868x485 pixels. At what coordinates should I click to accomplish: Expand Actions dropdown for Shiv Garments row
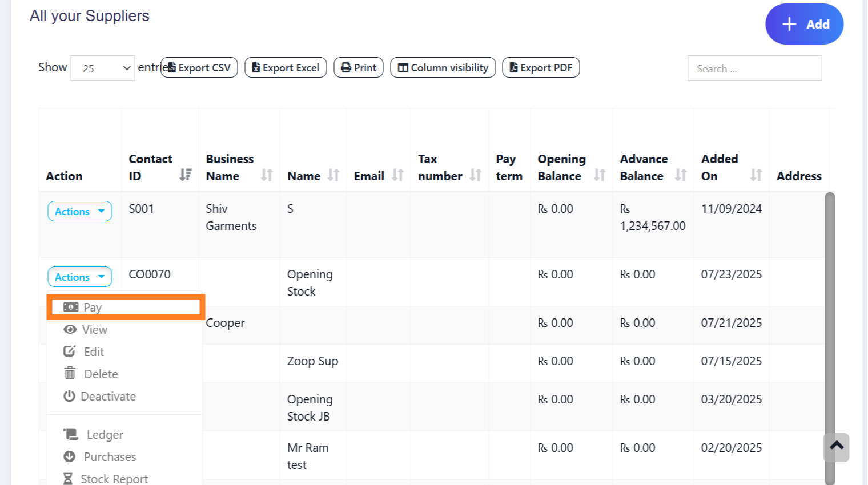79,211
